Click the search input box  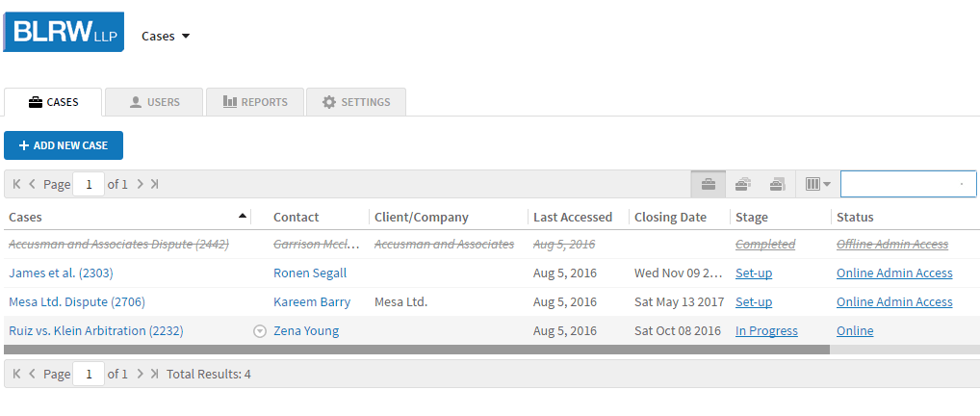[x=908, y=184]
